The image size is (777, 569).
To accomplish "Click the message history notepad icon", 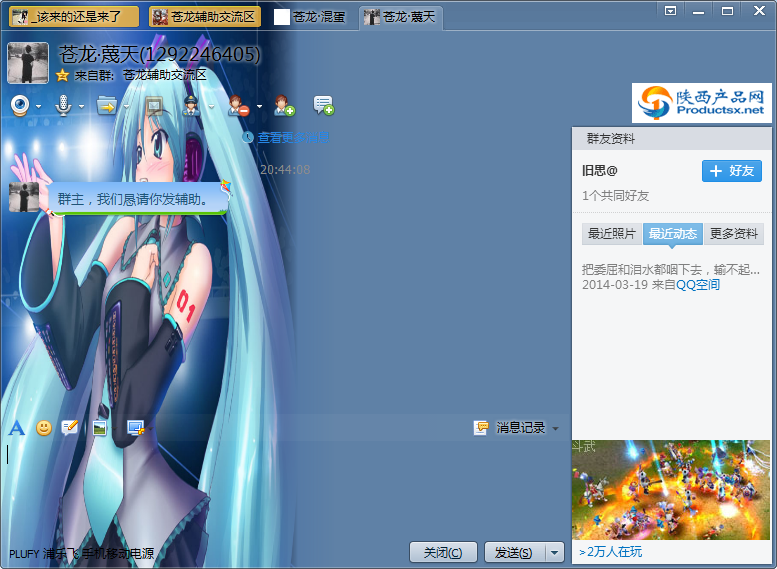I will pos(481,428).
